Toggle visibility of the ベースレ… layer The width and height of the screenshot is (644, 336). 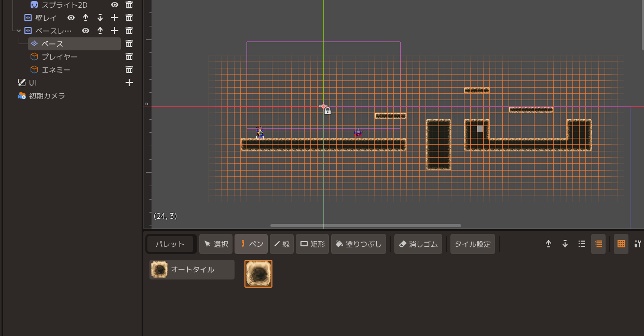tap(86, 31)
